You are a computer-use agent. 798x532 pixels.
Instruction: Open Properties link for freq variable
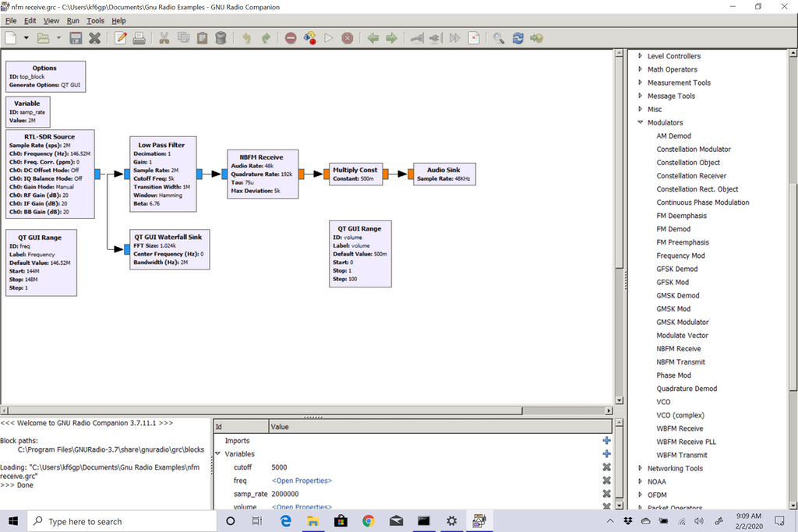coord(302,481)
